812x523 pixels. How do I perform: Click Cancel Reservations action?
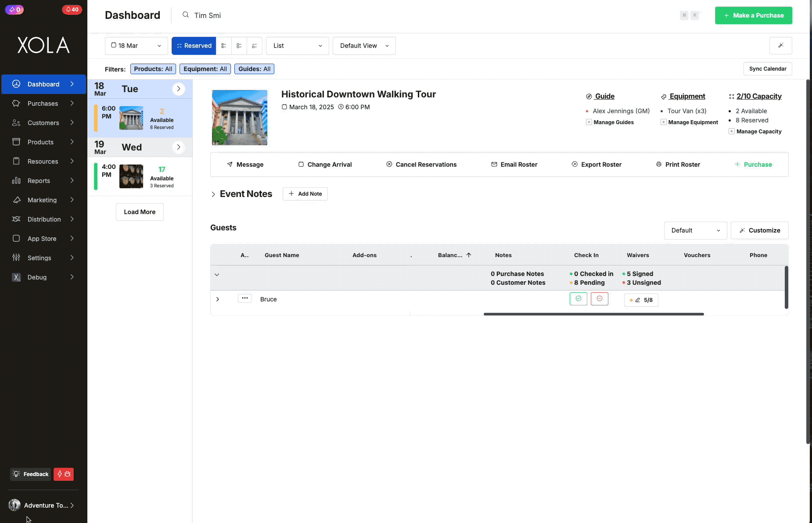pos(421,165)
